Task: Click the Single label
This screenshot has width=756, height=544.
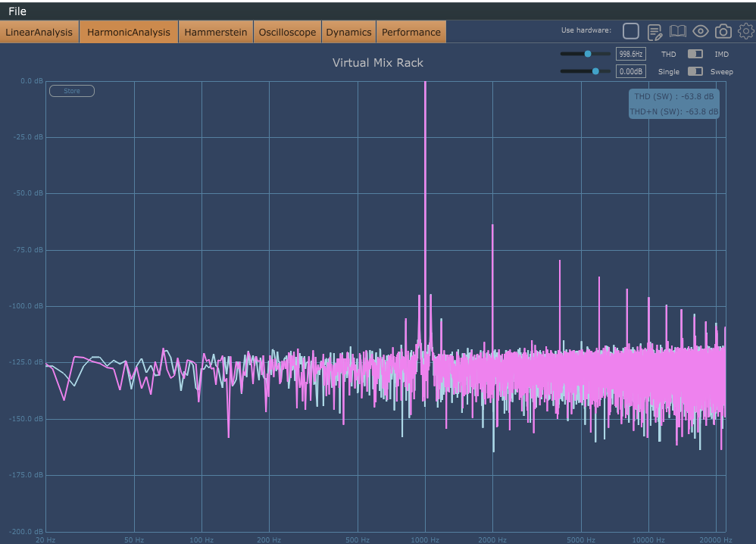Action: (x=669, y=71)
